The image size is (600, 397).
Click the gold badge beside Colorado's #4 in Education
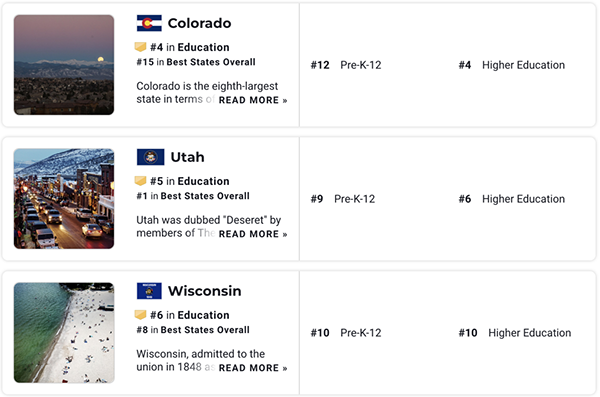[140, 47]
